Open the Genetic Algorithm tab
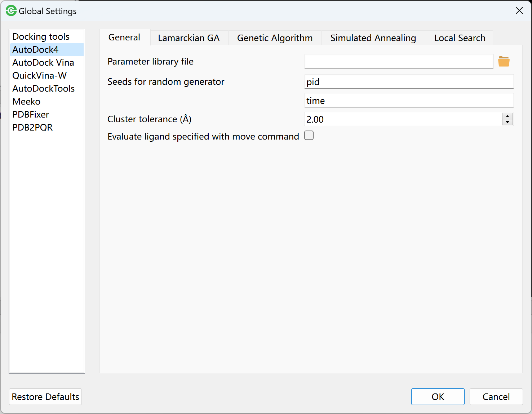 275,38
